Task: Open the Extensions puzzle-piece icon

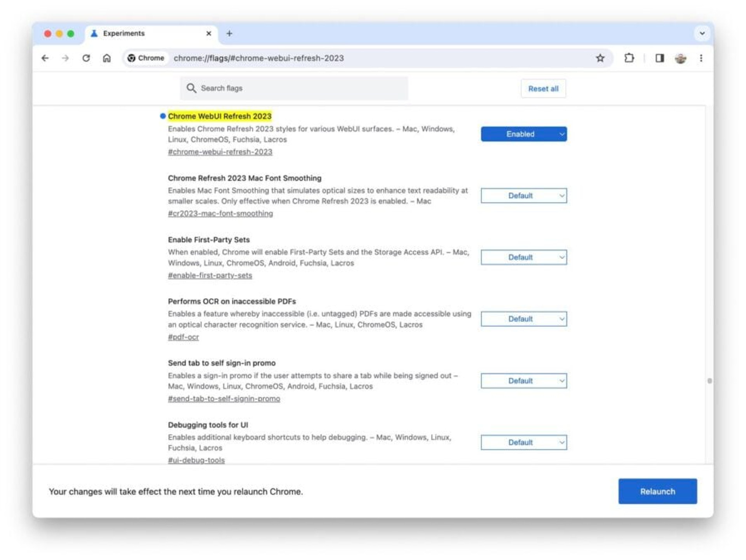Action: point(629,58)
